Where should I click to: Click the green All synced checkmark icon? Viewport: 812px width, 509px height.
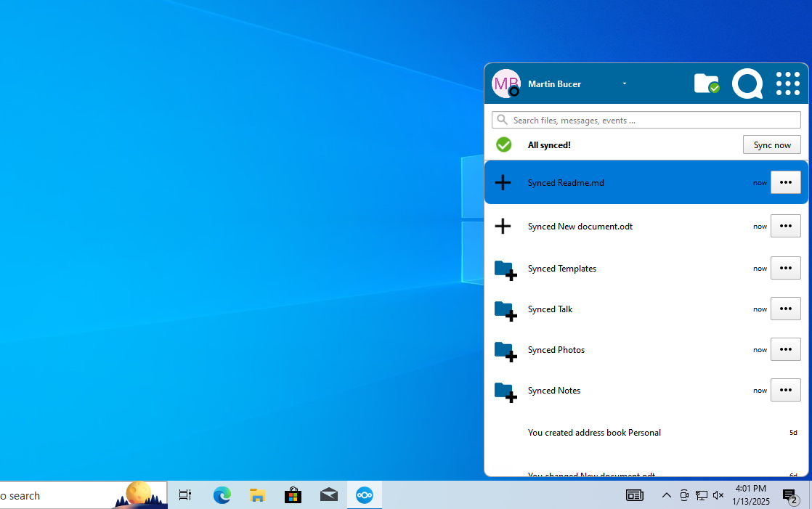point(503,144)
